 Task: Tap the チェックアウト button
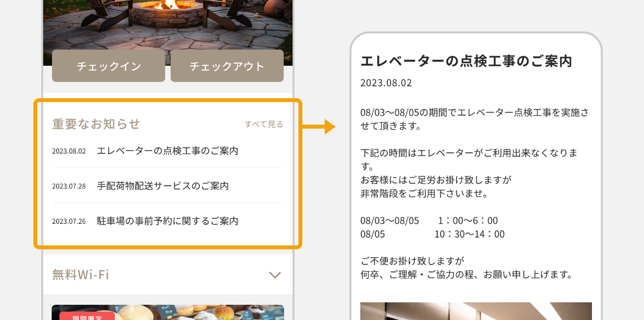coord(227,66)
